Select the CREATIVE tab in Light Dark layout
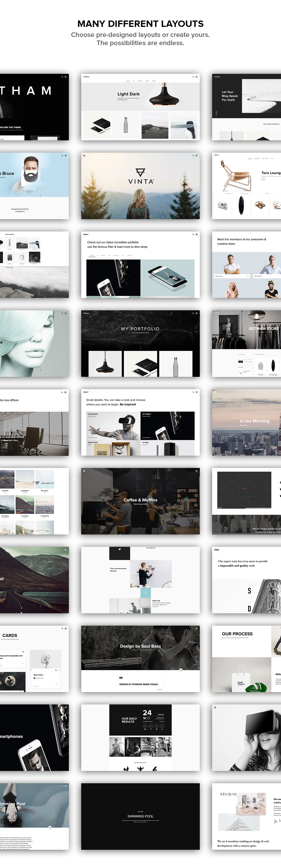The width and height of the screenshot is (281, 868). tap(140, 81)
